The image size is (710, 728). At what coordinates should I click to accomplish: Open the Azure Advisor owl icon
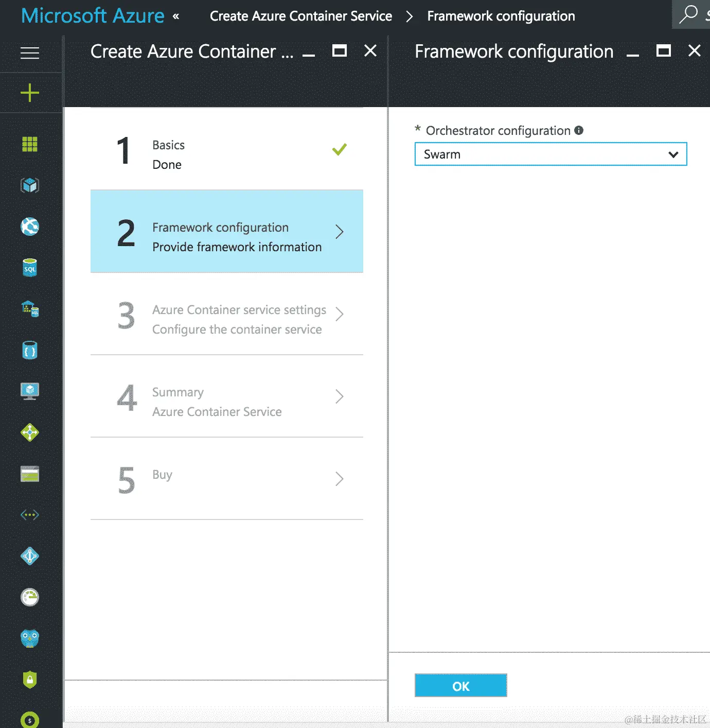tap(29, 638)
